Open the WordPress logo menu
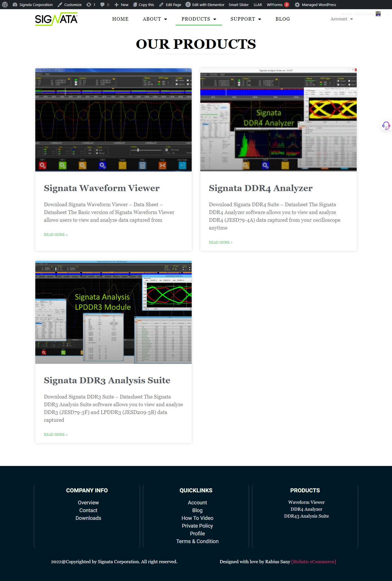Image resolution: width=392 pixels, height=581 pixels. point(5,5)
